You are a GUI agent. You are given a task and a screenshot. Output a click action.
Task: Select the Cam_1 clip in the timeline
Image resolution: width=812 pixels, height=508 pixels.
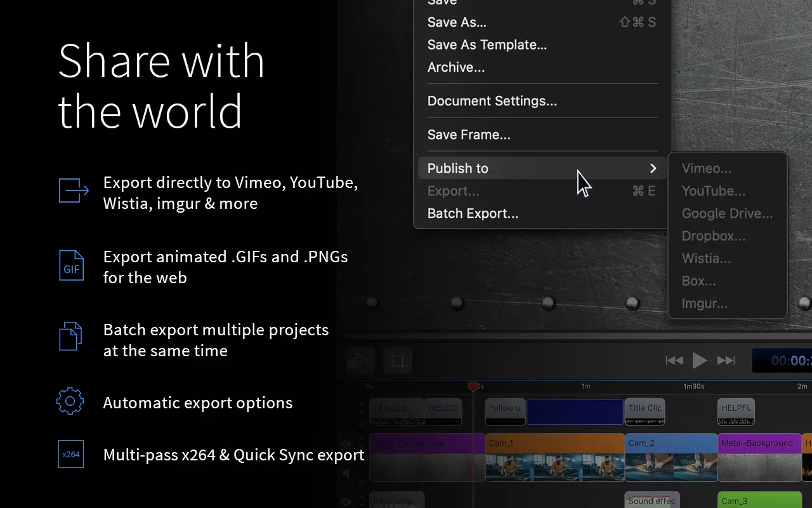[554, 457]
